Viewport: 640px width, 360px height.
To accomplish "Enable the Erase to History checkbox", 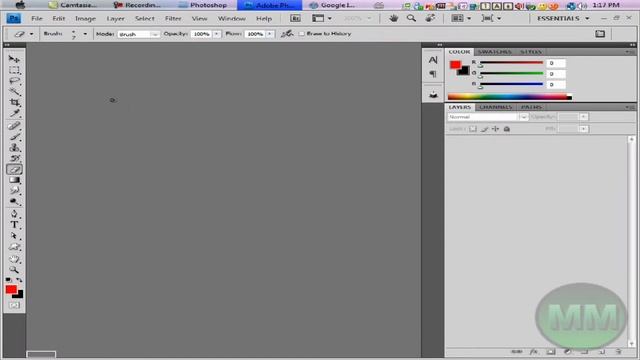I will [302, 34].
